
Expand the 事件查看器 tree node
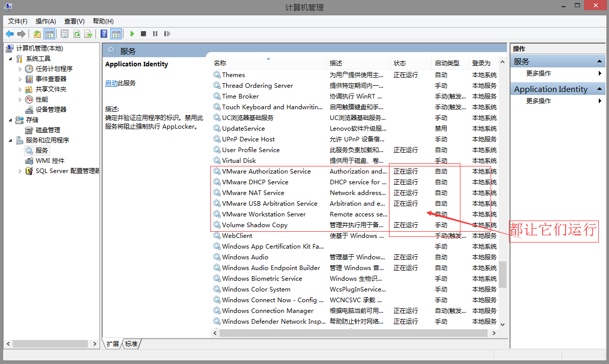coord(20,79)
